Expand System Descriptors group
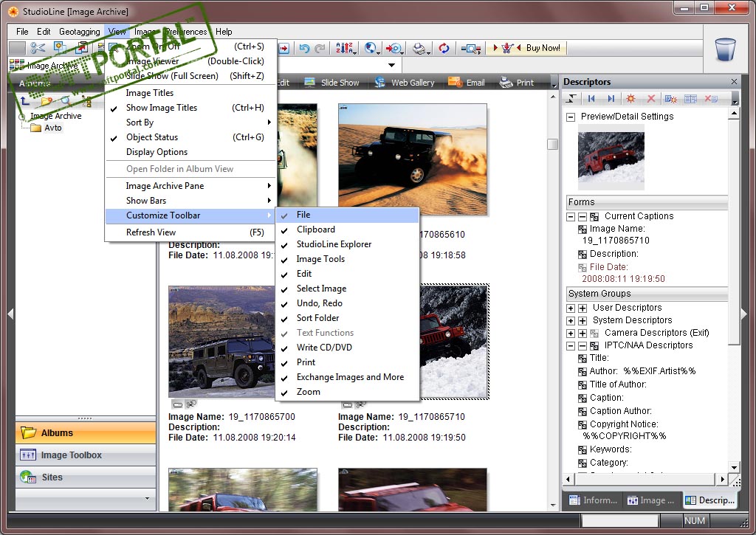This screenshot has width=756, height=535. coord(571,320)
